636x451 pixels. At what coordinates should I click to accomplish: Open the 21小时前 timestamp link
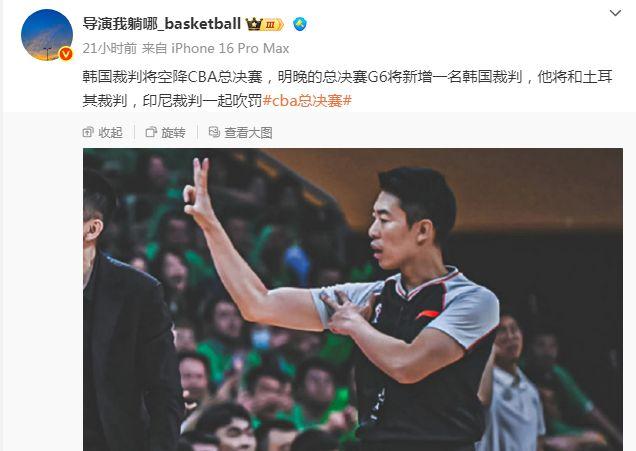tap(110, 49)
